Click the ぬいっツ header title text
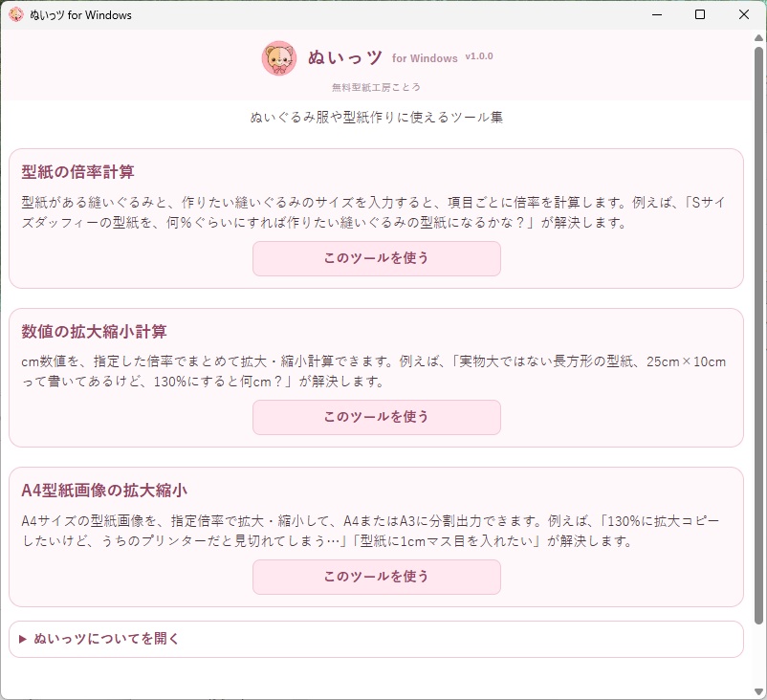 345,57
